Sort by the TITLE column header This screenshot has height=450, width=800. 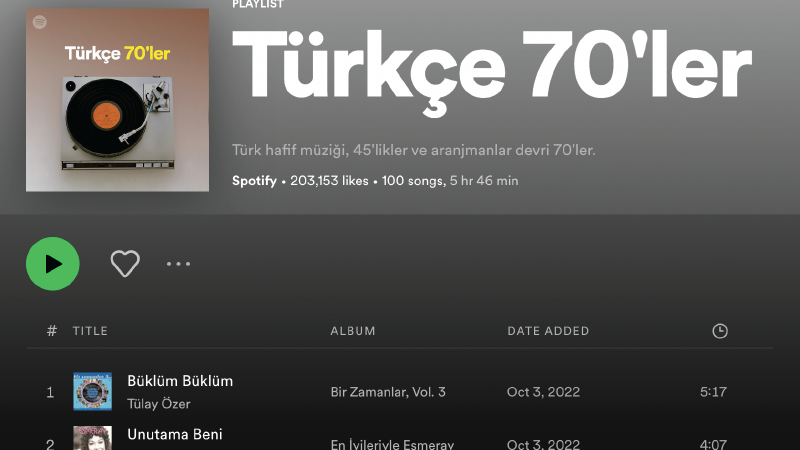click(x=90, y=331)
